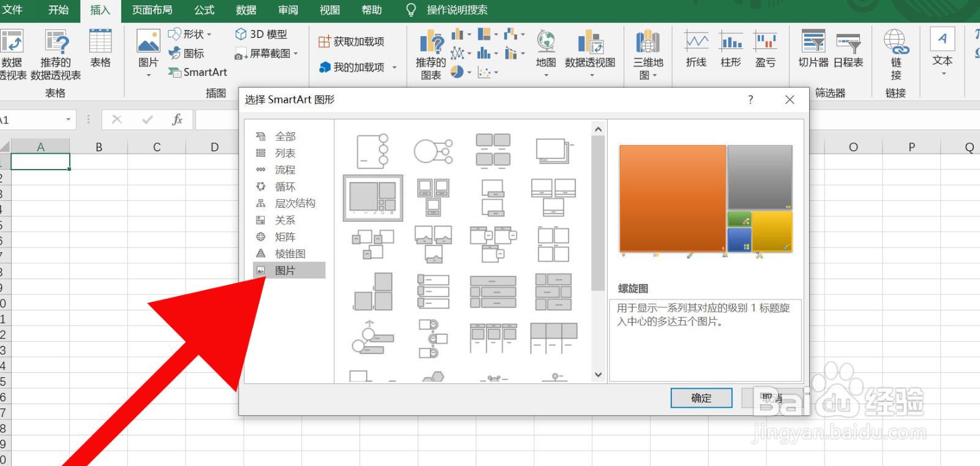
Task: Click dialog help question mark
Action: 751,100
